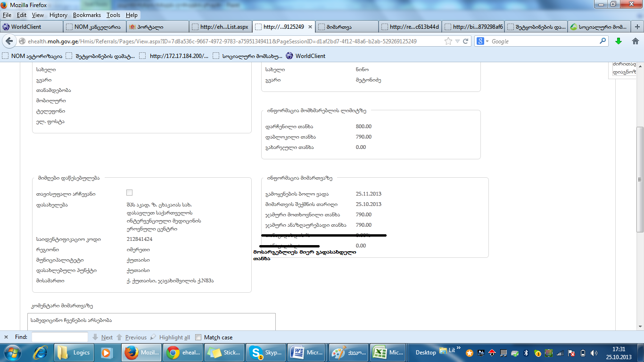Image resolution: width=644 pixels, height=362 pixels.
Task: Bookmark this page with the star icon
Action: pos(448,41)
